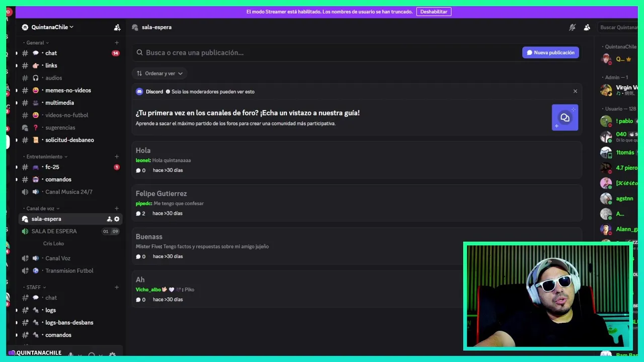This screenshot has height=362, width=644.
Task: Open the sugerencias forum channel
Action: pos(70,128)
